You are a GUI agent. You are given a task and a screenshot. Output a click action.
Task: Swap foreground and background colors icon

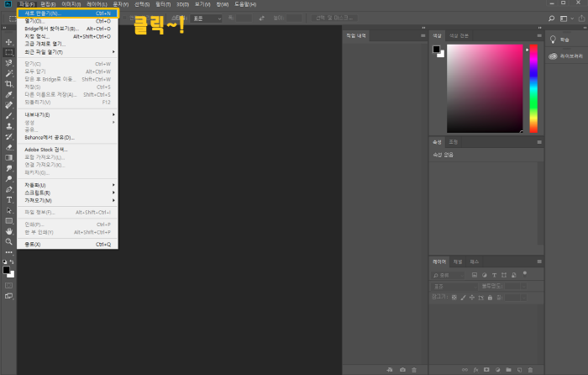(12, 261)
